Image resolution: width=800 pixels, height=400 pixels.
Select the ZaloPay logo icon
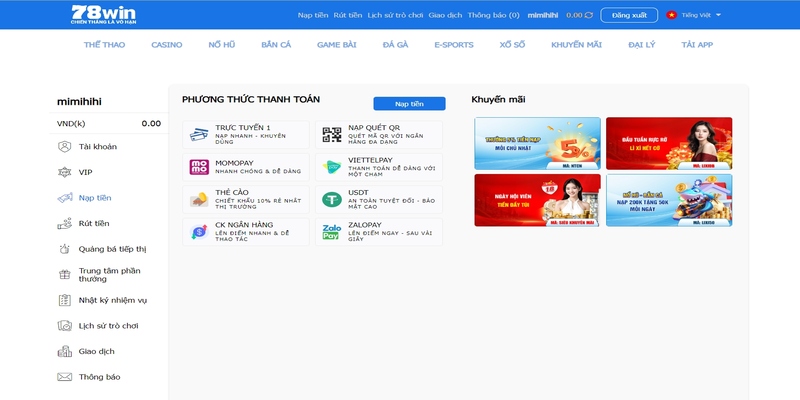[x=331, y=231]
